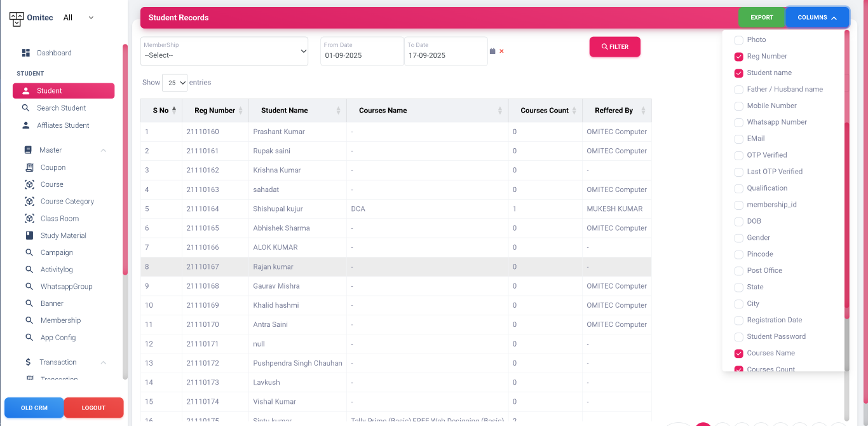Click the Dashboard grid icon in sidebar

[26, 53]
